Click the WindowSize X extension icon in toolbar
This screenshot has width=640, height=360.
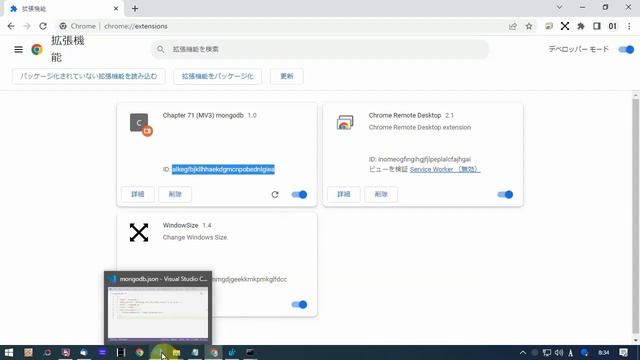tap(565, 26)
